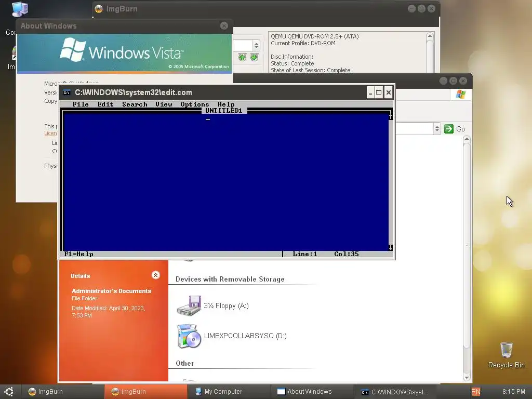Select the computer desktop icon at top left
The width and height of the screenshot is (532, 399).
point(20,9)
